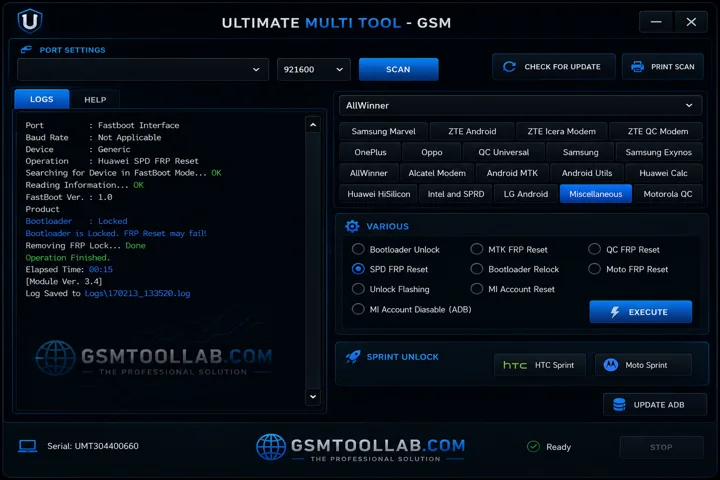Open the Motorola QC tab
Screen dimensions: 720x480
click(x=668, y=194)
